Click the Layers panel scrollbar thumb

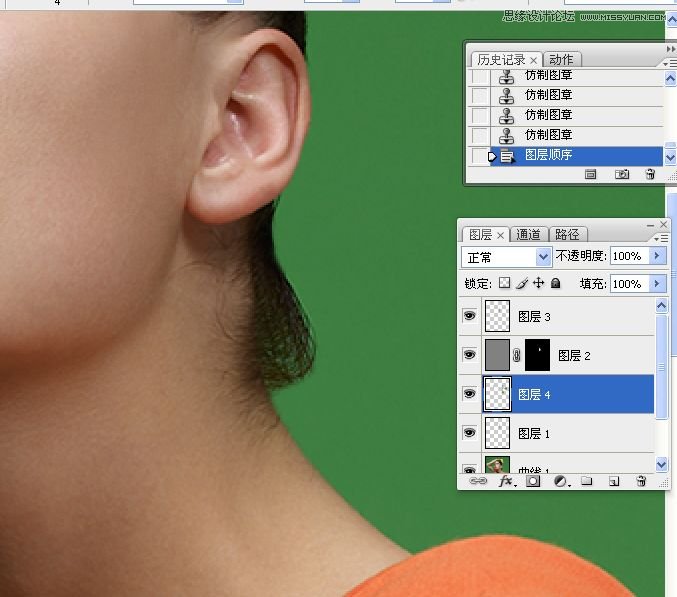[x=661, y=366]
